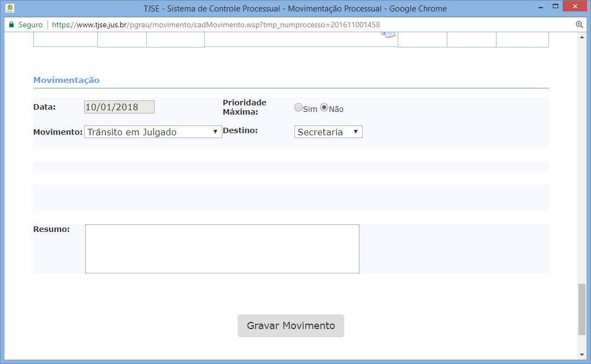
Task: Open the Movimento dropdown list
Action: [153, 132]
